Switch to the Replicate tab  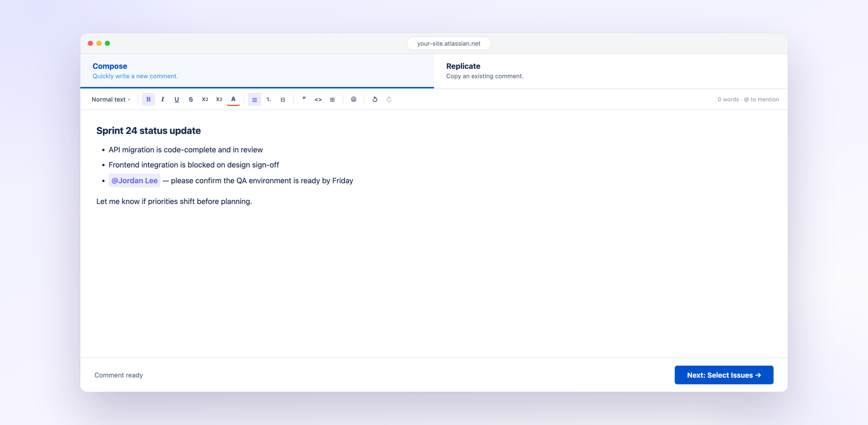point(610,70)
